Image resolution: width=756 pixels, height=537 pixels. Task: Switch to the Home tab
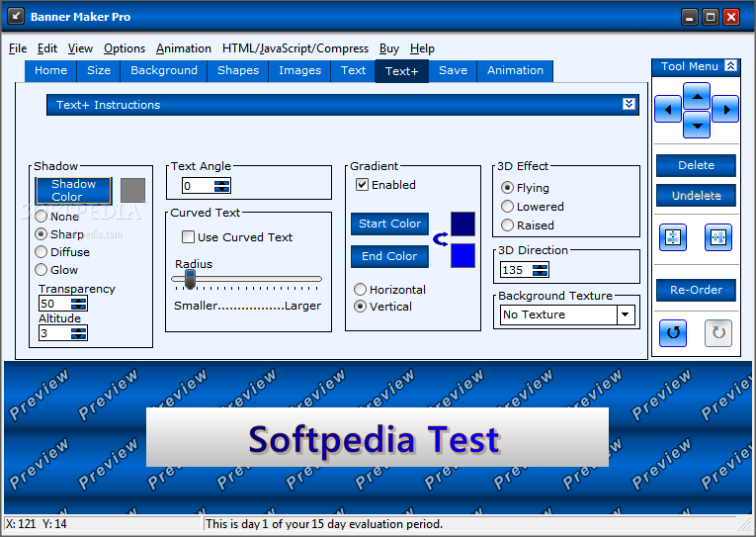[x=50, y=70]
